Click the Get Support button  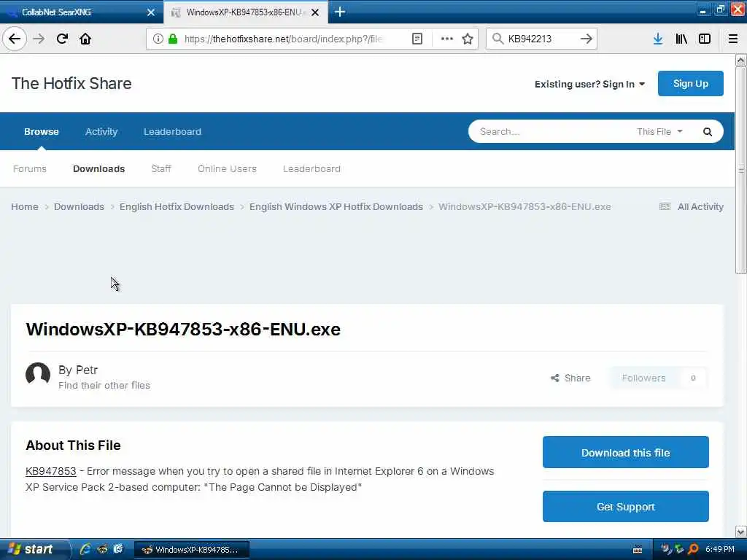tap(625, 507)
